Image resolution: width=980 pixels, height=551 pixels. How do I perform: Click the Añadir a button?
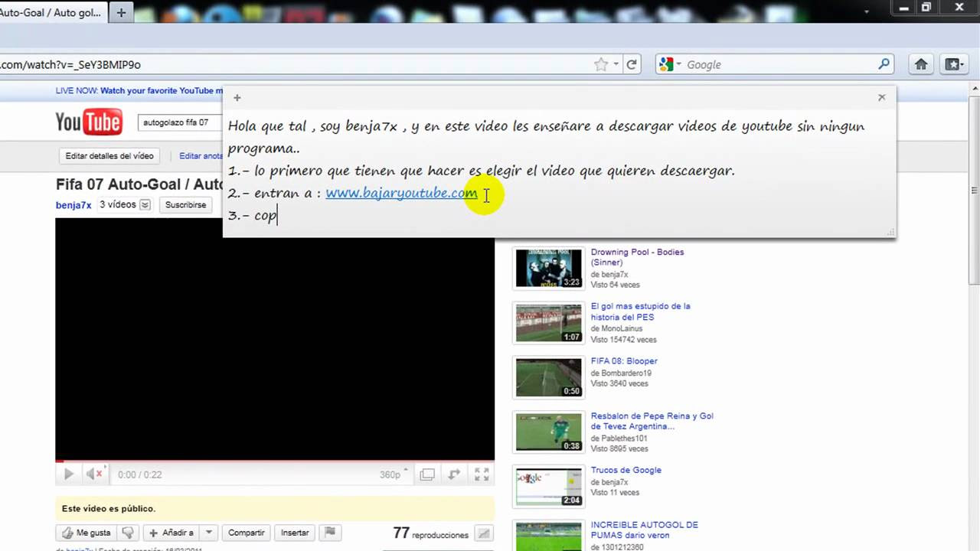[x=171, y=533]
